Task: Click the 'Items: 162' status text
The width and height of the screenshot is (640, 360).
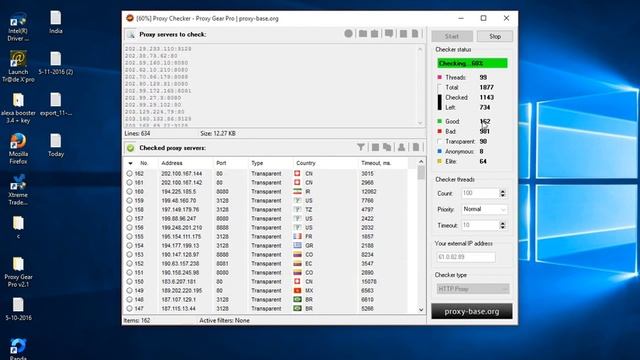Action: pos(137,320)
